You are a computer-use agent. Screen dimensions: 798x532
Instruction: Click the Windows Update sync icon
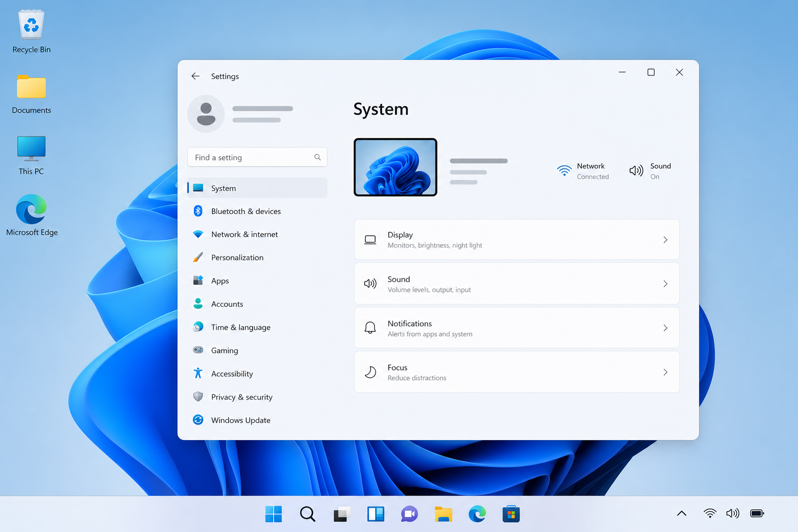point(198,420)
